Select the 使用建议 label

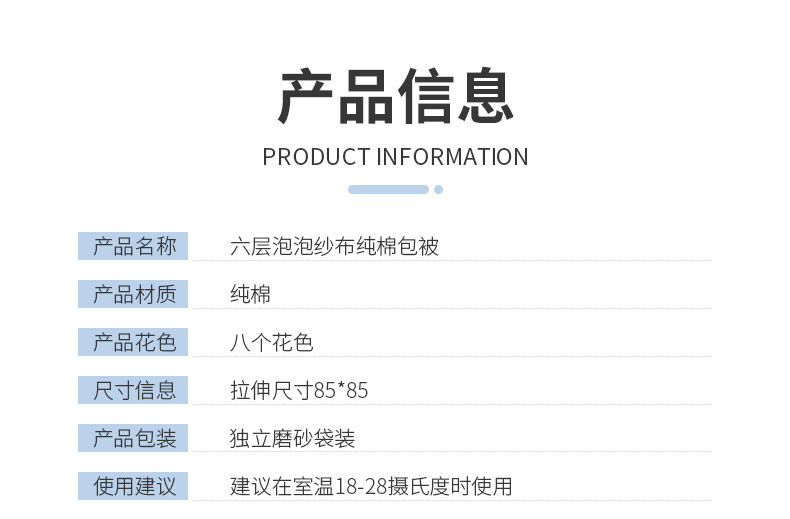click(x=134, y=486)
